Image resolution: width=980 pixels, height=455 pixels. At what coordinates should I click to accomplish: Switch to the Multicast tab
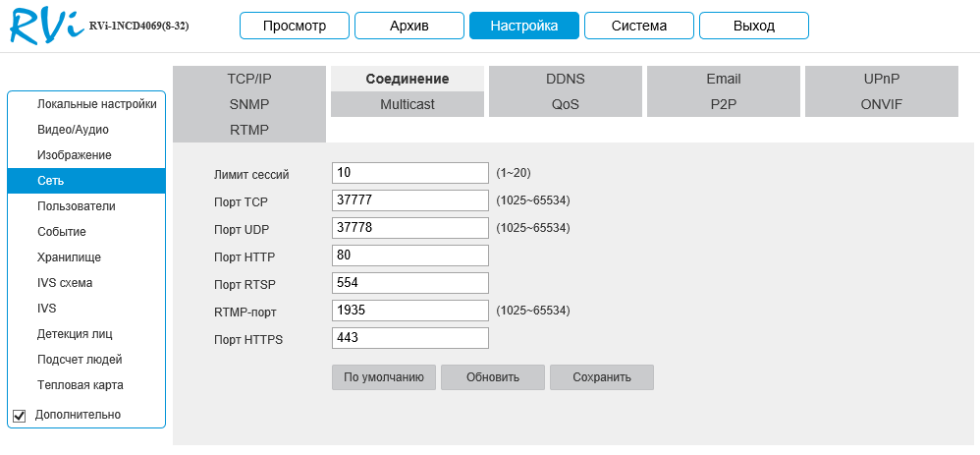click(x=407, y=104)
